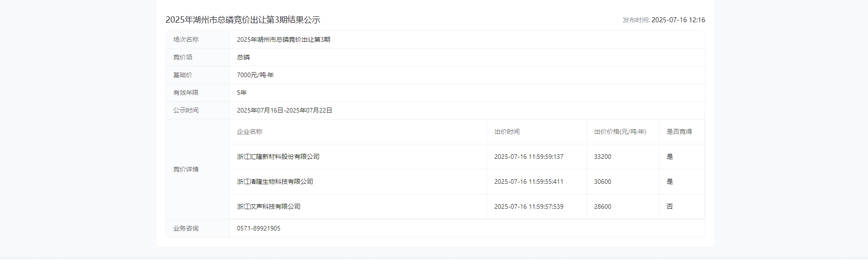This screenshot has height=260, width=868.
Task: Click 否 in the 浙江汉声科技 row
Action: pos(670,206)
